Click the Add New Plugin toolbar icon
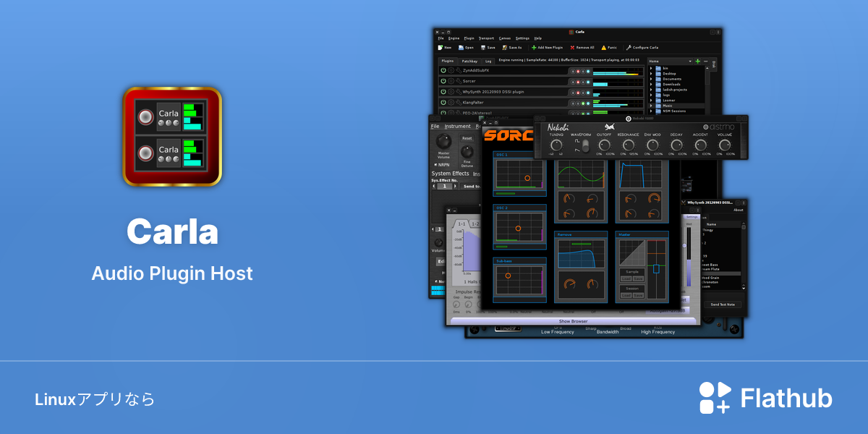The image size is (868, 434). (x=534, y=48)
